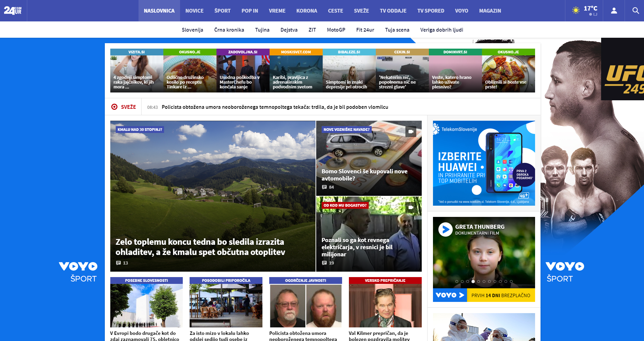Open the Val Kilmer article thumbnail
644x341 pixels.
[x=385, y=306]
